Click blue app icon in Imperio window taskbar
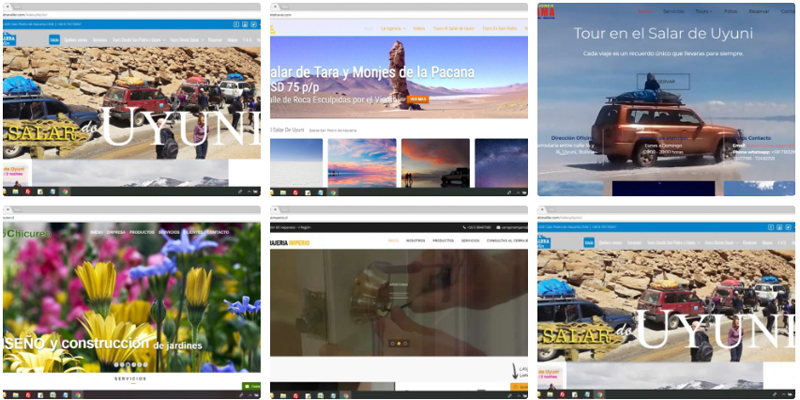The image size is (800, 400). click(x=333, y=395)
